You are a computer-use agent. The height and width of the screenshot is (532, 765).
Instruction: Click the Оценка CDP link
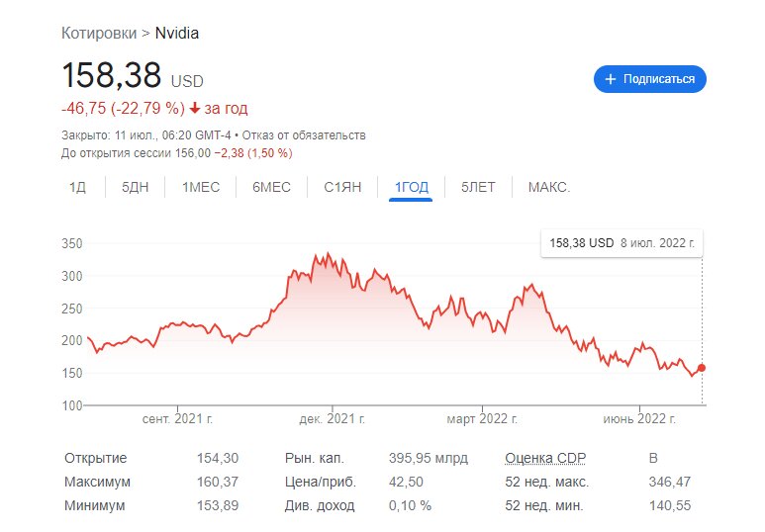546,459
